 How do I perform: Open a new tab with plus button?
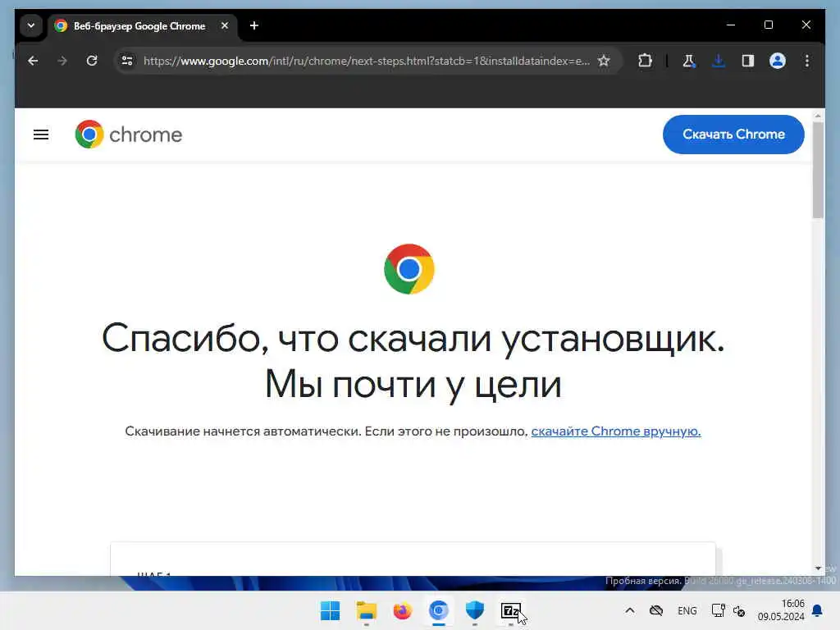tap(254, 25)
